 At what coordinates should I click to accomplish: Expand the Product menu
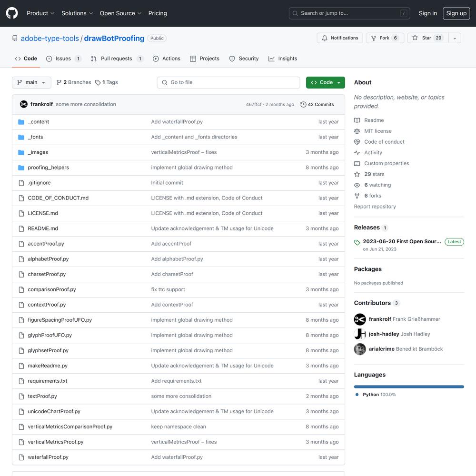40,13
